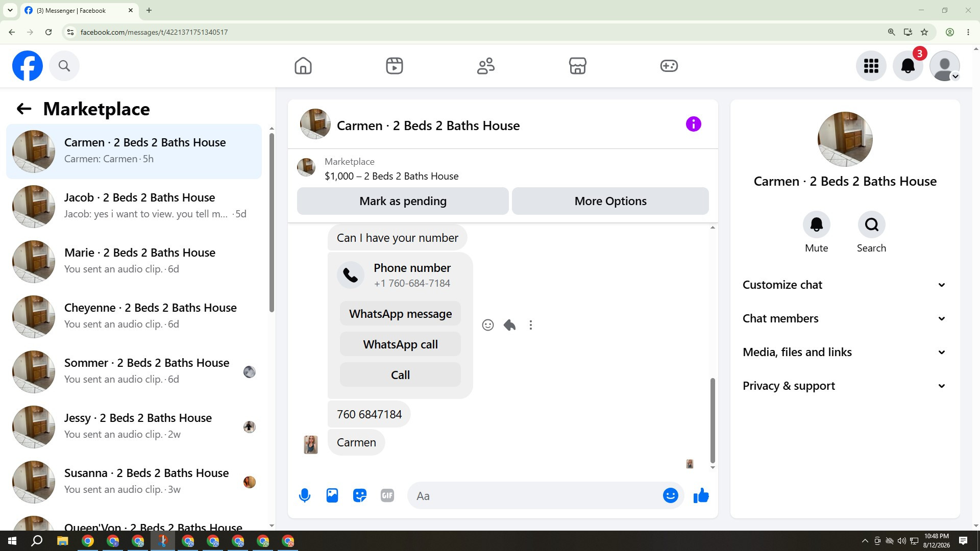The height and width of the screenshot is (551, 980).
Task: Open the Marketplace store icon
Action: (578, 66)
